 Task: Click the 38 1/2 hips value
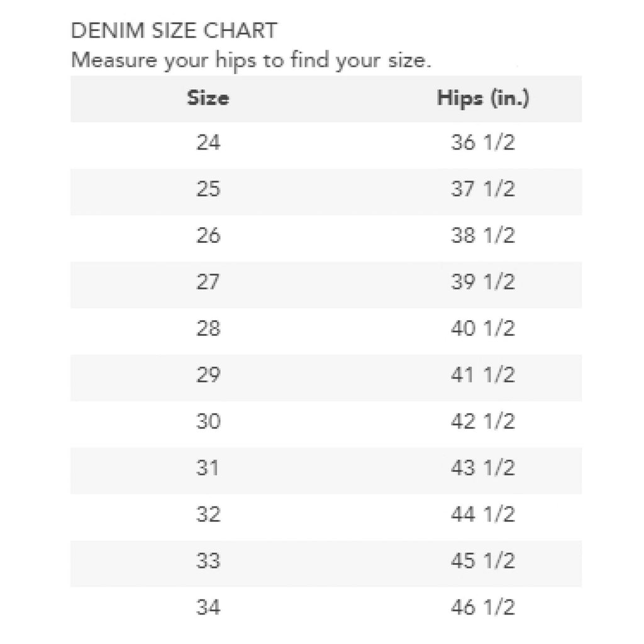coord(482,236)
